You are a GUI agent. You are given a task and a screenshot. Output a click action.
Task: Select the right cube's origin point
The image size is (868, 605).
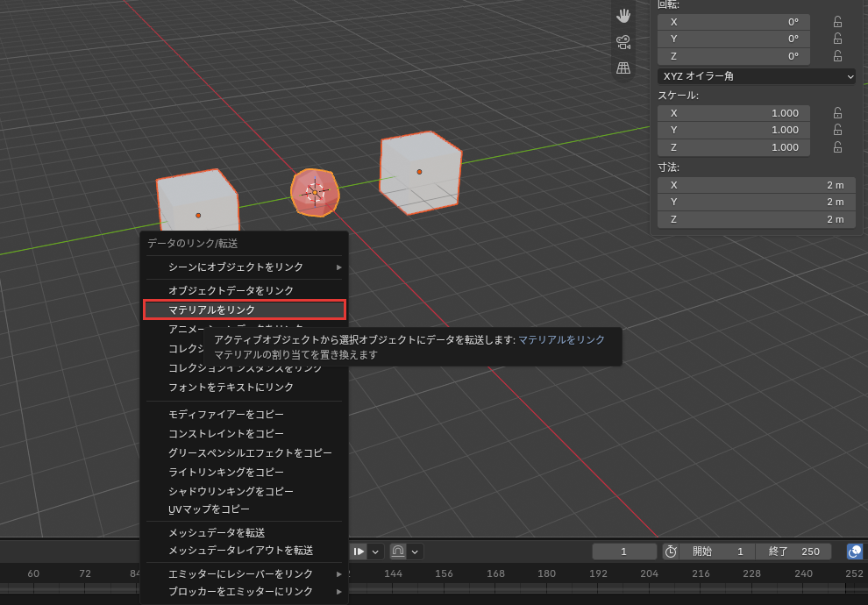coord(420,172)
